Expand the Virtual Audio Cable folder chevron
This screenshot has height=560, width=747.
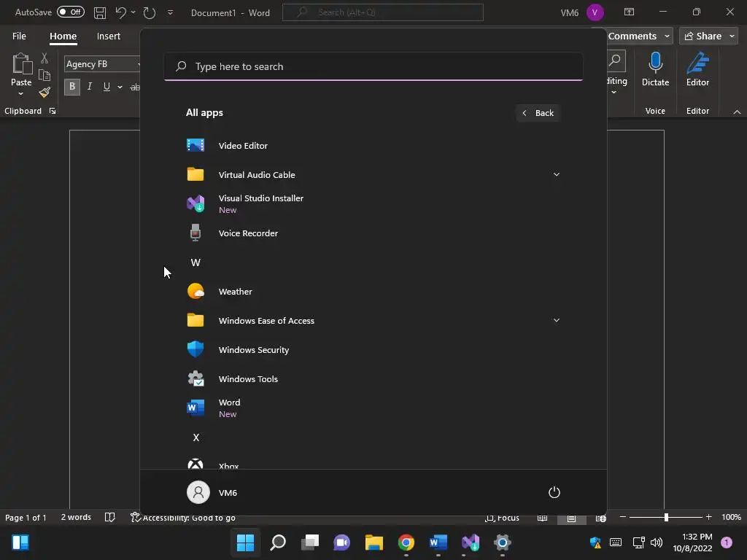(x=556, y=175)
